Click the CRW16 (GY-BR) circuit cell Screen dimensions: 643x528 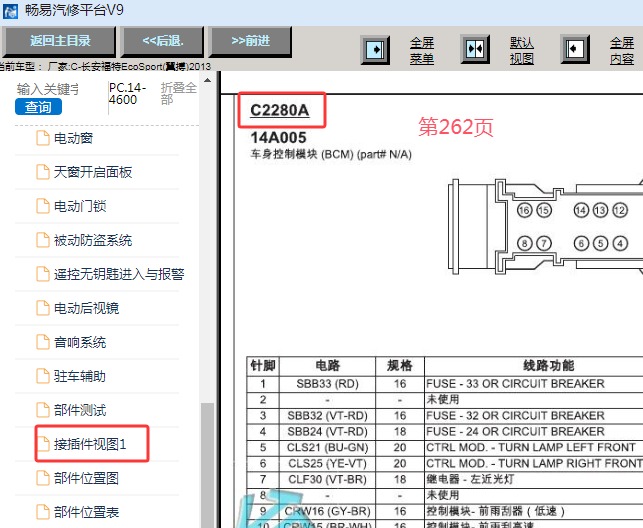[327, 512]
